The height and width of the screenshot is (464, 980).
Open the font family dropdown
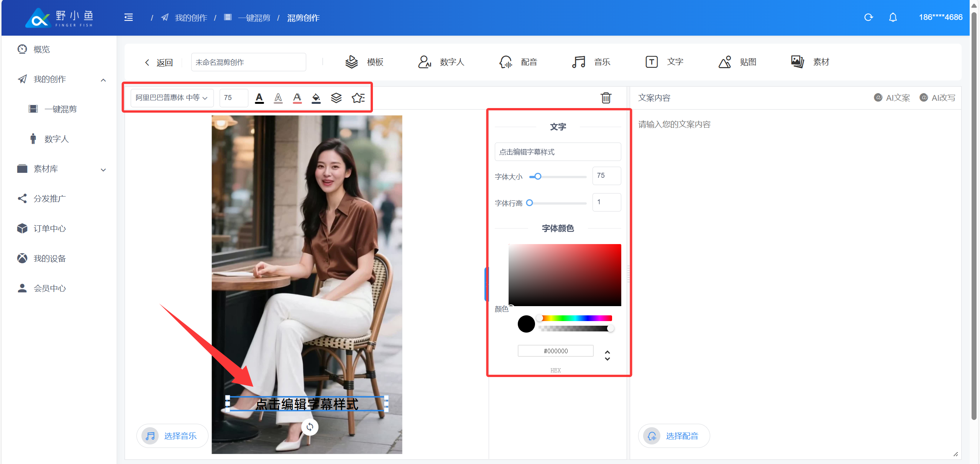click(171, 98)
